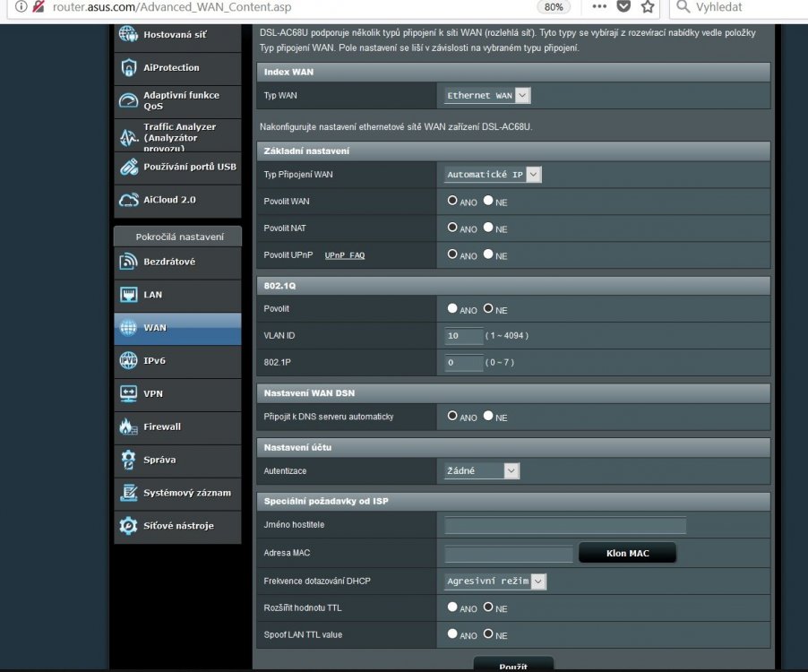Click Jméno hostitele input field
Screen dimensions: 808x672
tap(565, 525)
